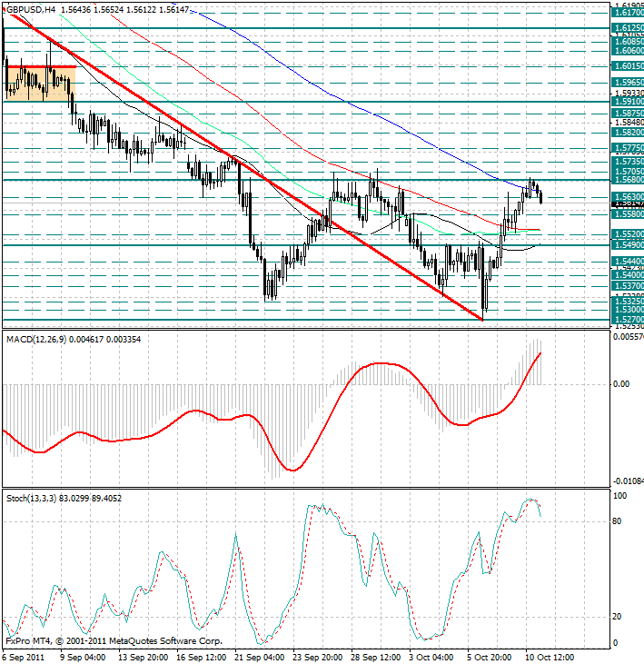
Task: Select the 1.5300 price level label
Action: click(x=628, y=310)
